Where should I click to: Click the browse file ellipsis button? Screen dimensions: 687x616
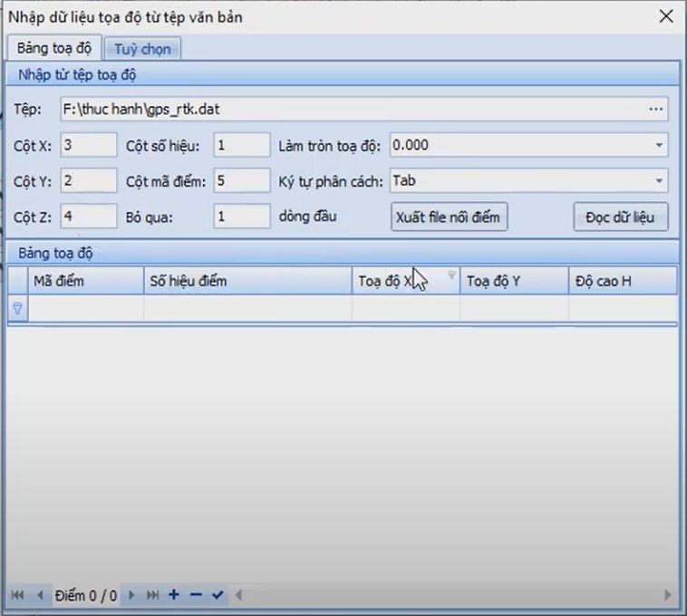pyautogui.click(x=656, y=110)
